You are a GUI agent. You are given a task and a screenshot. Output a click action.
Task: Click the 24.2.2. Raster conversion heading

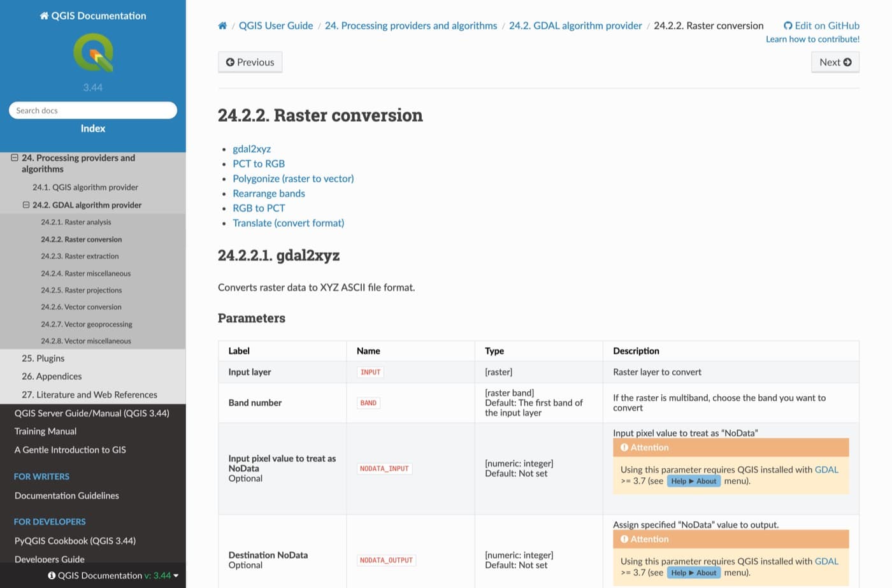coord(320,115)
